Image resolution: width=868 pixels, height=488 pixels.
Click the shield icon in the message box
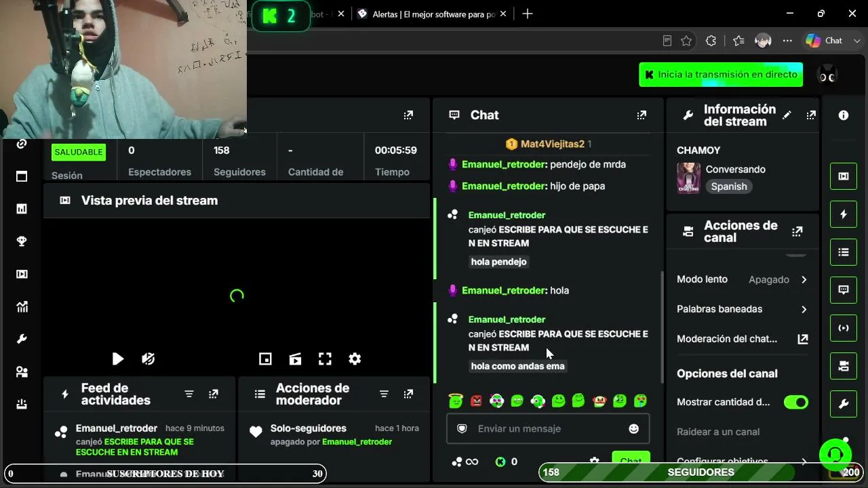click(x=462, y=428)
